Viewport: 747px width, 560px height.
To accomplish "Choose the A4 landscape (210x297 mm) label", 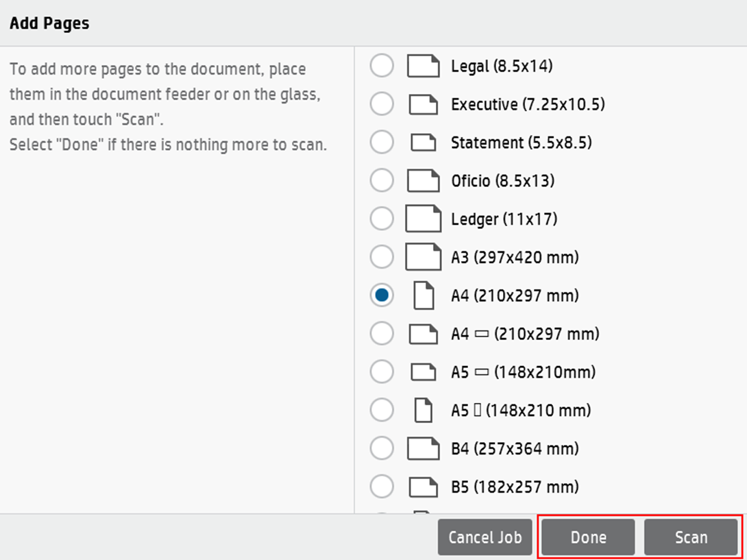I will [525, 334].
